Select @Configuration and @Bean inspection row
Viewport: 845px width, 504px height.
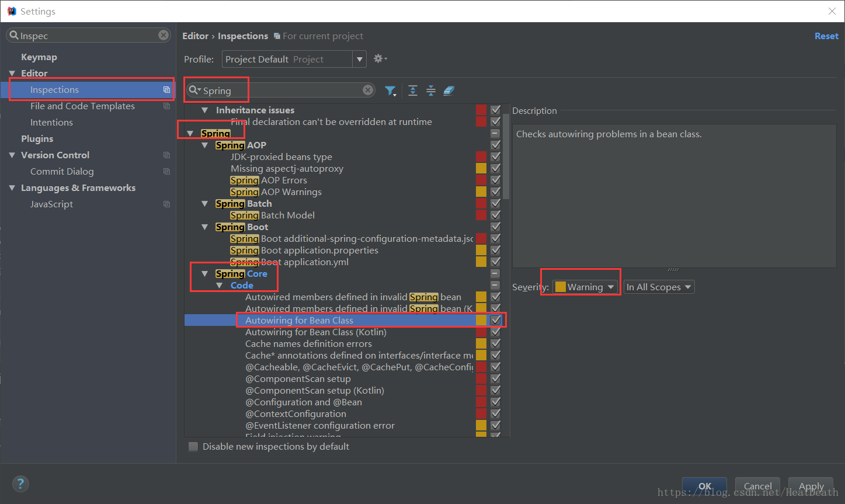[304, 402]
